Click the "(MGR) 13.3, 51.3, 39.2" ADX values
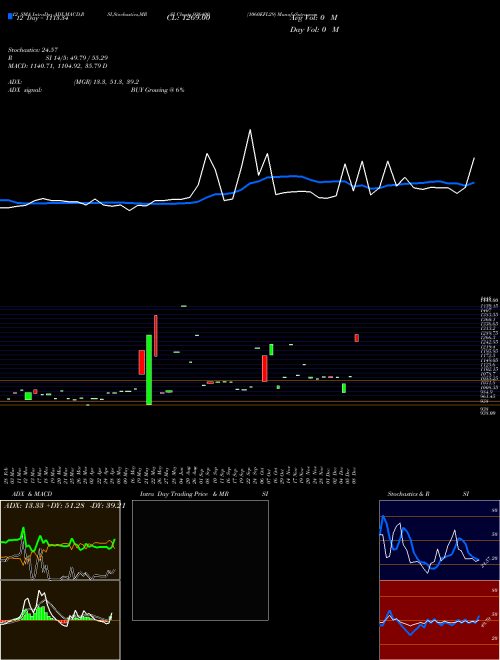 (106, 82)
